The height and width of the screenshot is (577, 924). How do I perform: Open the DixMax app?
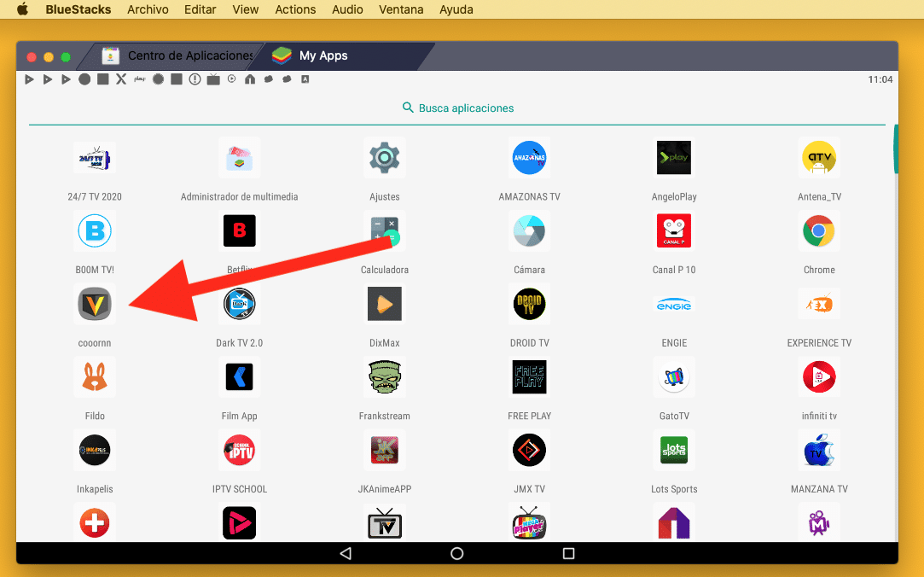[384, 304]
